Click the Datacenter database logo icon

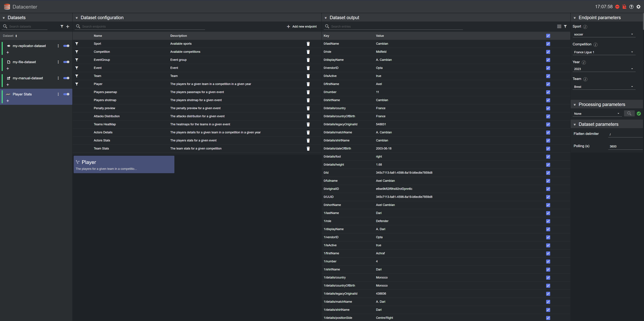(7, 7)
